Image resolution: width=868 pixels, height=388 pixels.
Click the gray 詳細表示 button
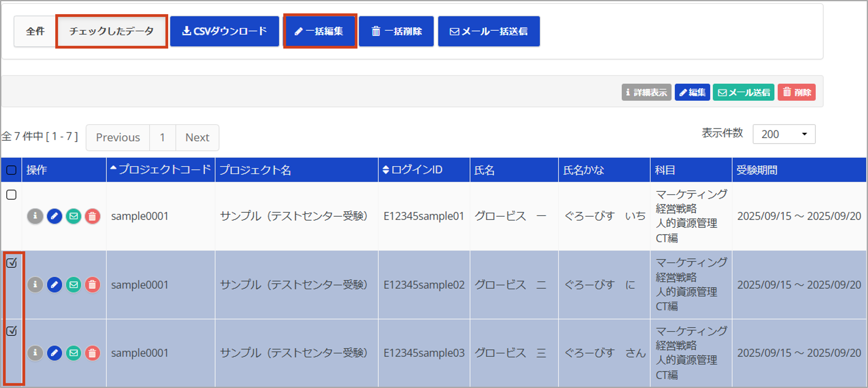click(646, 92)
